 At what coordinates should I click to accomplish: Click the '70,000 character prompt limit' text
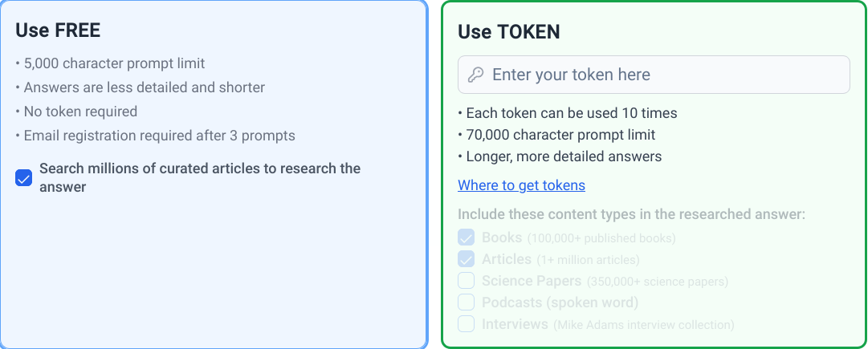pyautogui.click(x=559, y=135)
